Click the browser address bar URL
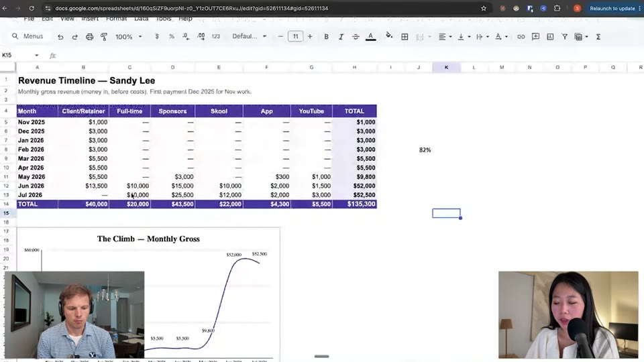The width and height of the screenshot is (644, 362). point(192,8)
